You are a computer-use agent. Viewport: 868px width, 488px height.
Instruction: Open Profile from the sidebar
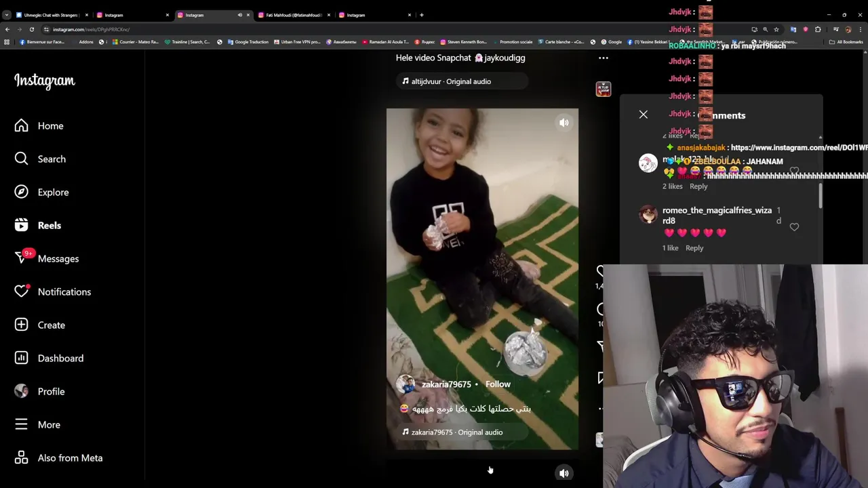(x=40, y=391)
